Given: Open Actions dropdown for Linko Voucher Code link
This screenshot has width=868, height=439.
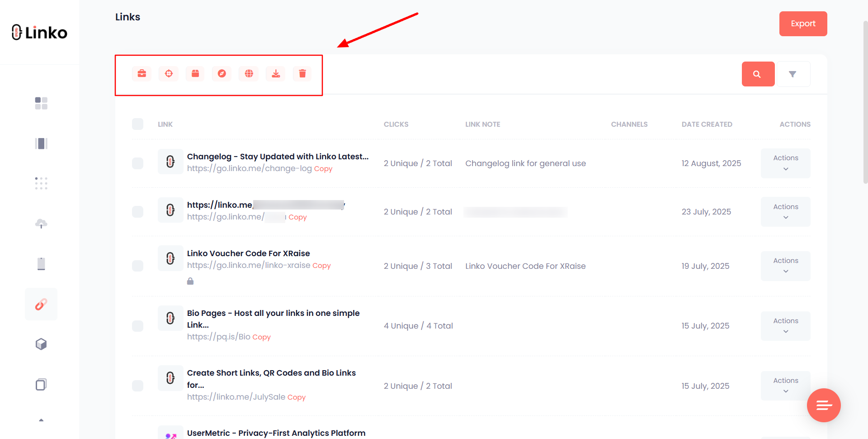Looking at the screenshot, I should pos(785,266).
